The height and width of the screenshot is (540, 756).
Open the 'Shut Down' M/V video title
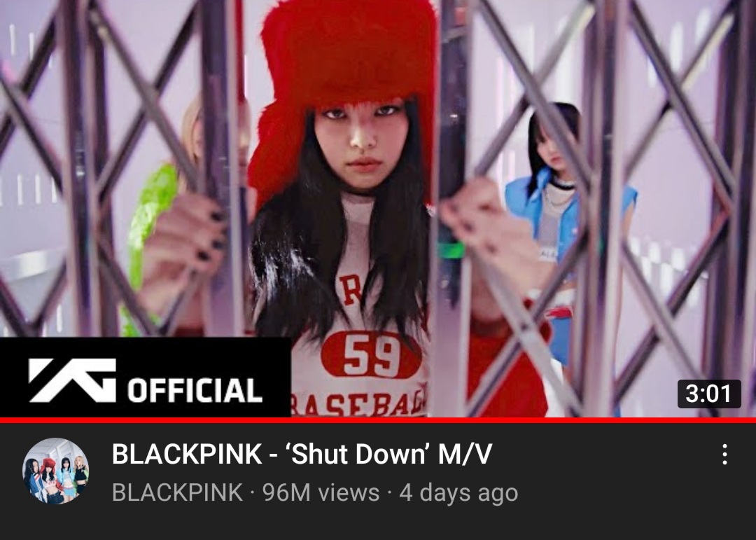click(x=302, y=454)
